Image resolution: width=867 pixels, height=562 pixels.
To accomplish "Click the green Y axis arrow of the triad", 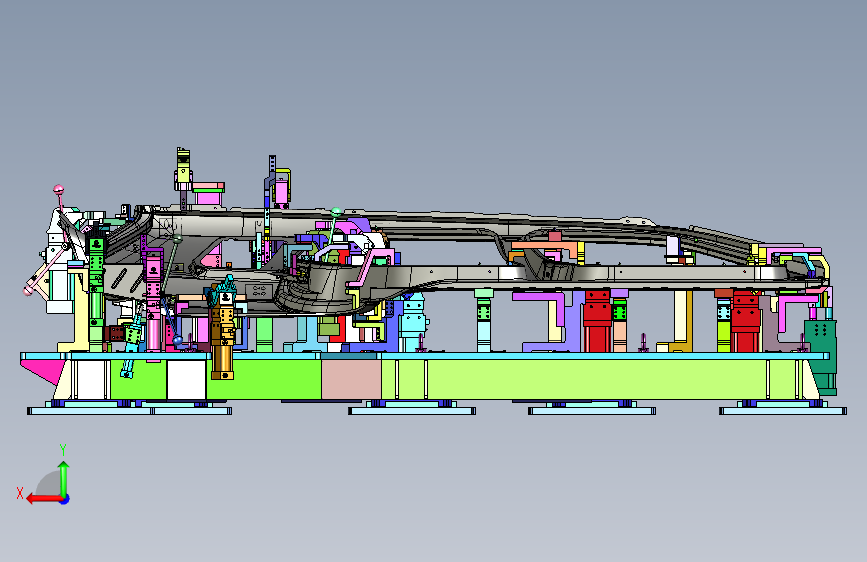I will tap(64, 478).
